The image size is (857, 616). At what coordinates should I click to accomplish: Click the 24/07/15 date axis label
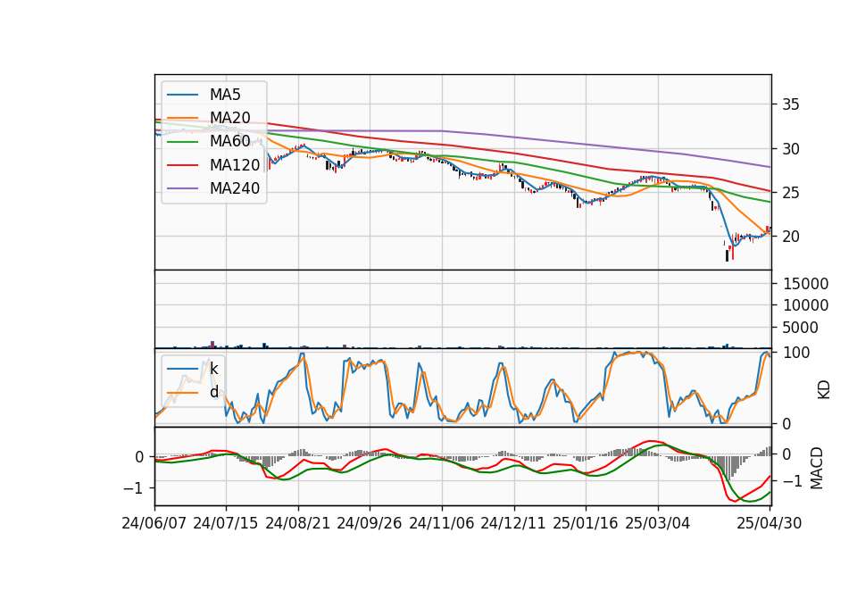pos(226,523)
